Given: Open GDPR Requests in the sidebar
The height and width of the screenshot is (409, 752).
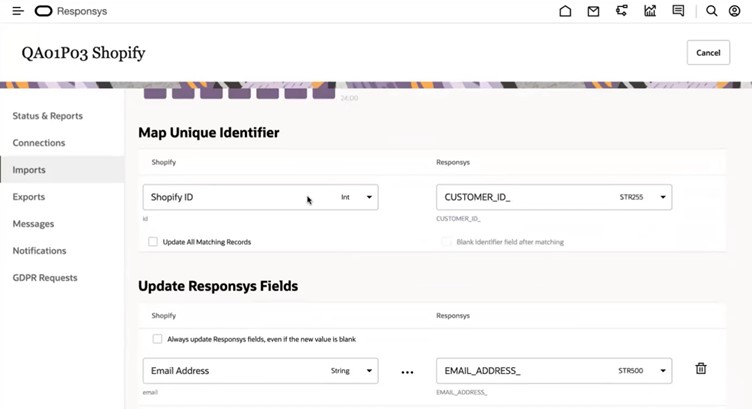Looking at the screenshot, I should (45, 277).
